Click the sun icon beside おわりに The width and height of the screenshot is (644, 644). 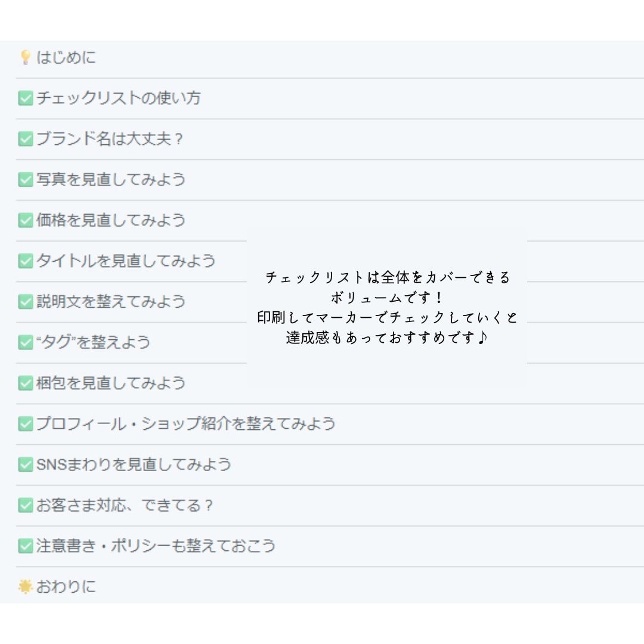pyautogui.click(x=26, y=587)
